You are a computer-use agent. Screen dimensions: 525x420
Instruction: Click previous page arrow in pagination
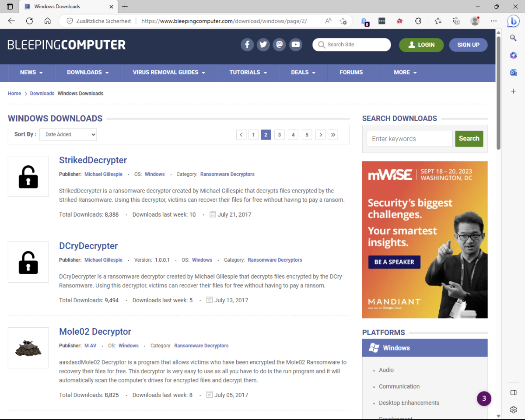(x=241, y=135)
